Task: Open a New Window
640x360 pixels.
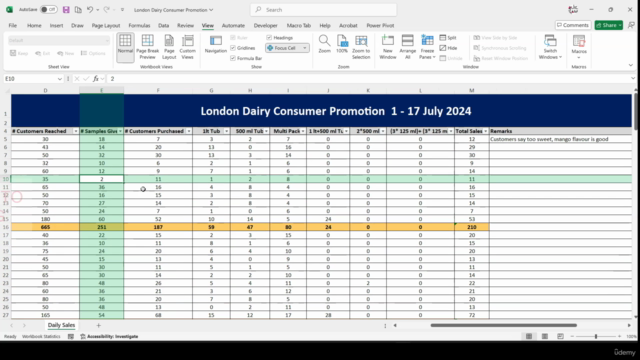Action: point(387,47)
